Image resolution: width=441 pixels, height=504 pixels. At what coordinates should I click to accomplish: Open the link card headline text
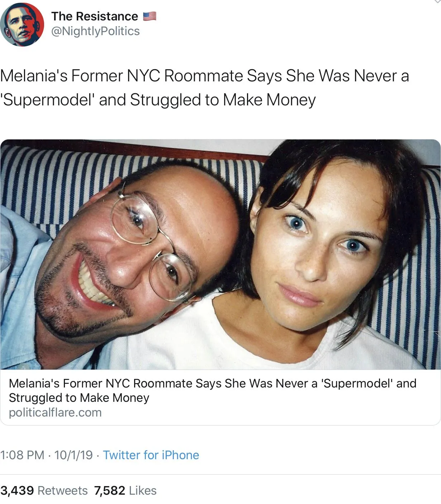[212, 384]
